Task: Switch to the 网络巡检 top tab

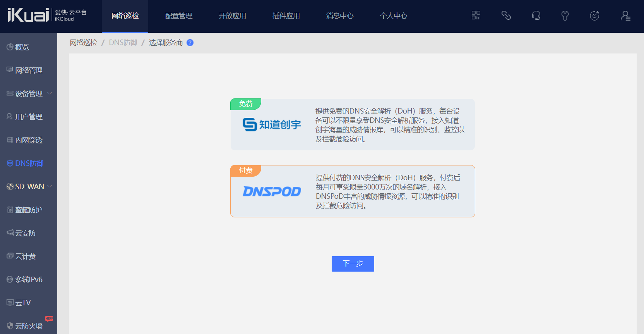Action: click(x=125, y=16)
